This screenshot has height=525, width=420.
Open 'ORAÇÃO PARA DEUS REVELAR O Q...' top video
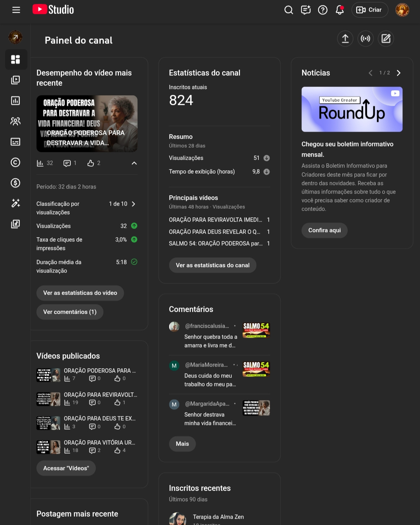[215, 232]
